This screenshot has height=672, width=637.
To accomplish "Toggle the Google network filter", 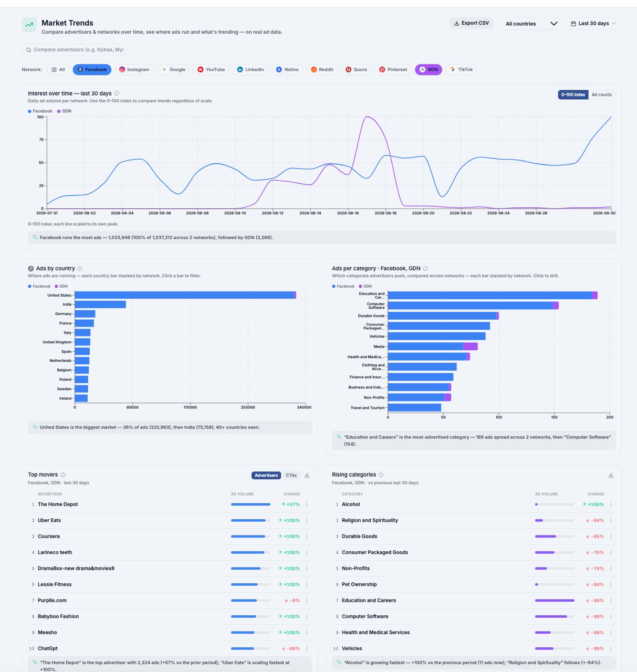I will click(173, 70).
